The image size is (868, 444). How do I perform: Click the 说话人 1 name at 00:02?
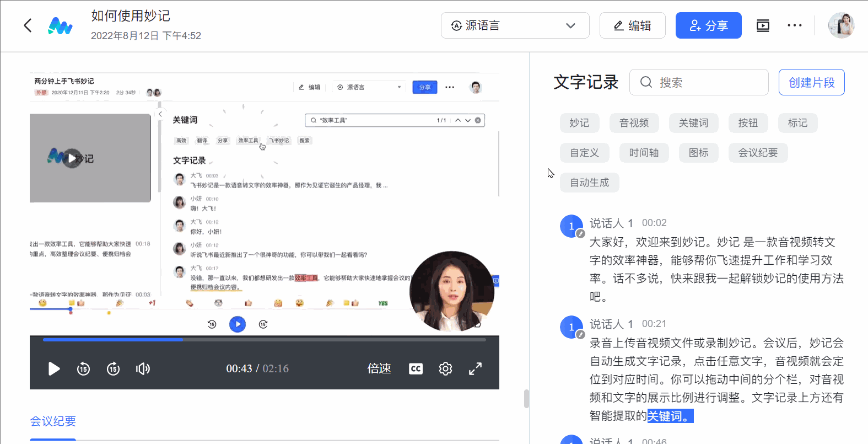point(611,223)
